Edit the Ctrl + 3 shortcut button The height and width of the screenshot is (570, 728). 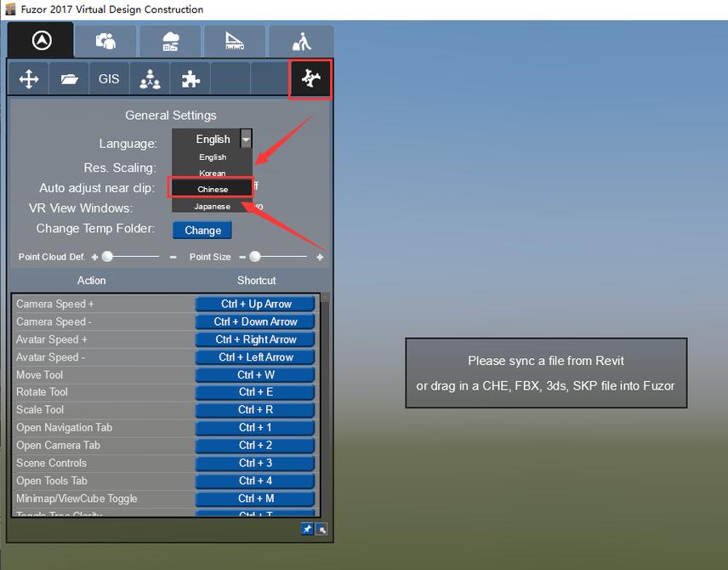[x=255, y=463]
